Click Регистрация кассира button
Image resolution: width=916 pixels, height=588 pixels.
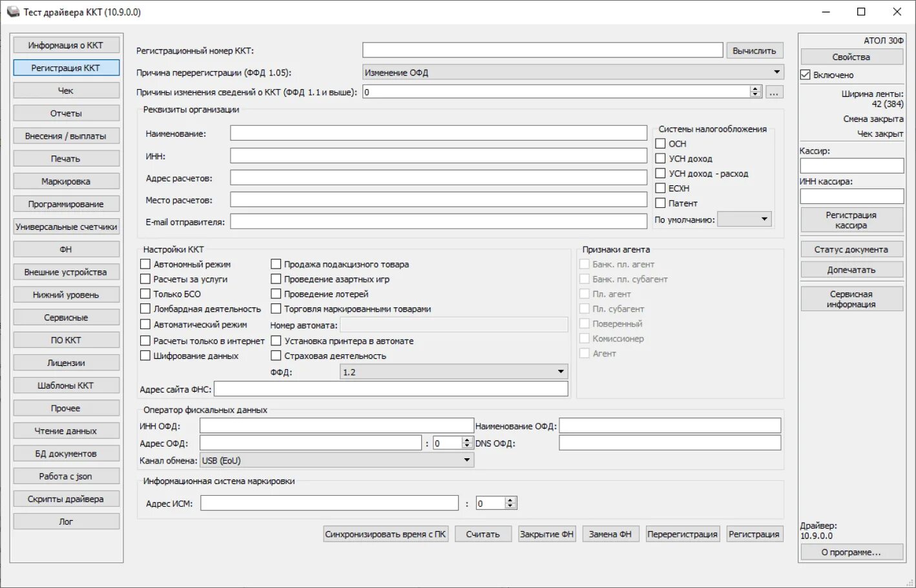(x=851, y=220)
